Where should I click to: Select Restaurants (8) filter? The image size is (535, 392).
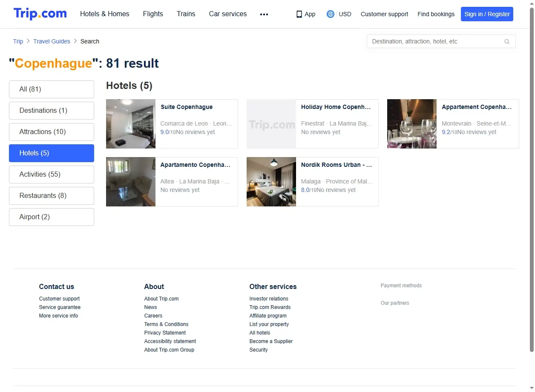52,196
